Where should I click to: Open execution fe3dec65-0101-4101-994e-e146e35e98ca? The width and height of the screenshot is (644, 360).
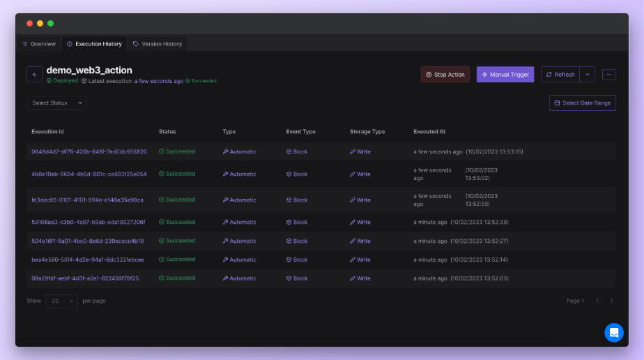point(88,200)
